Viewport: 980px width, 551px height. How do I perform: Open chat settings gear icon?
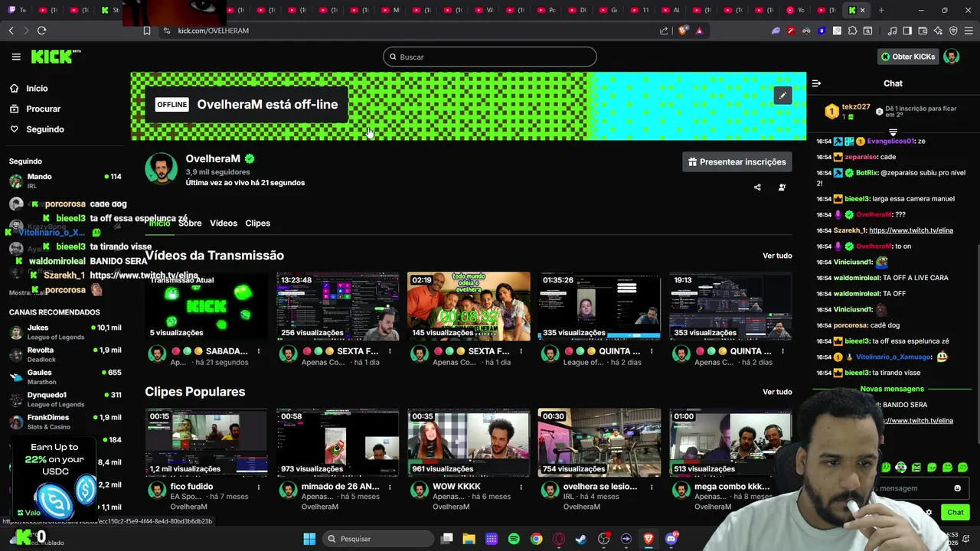[929, 513]
